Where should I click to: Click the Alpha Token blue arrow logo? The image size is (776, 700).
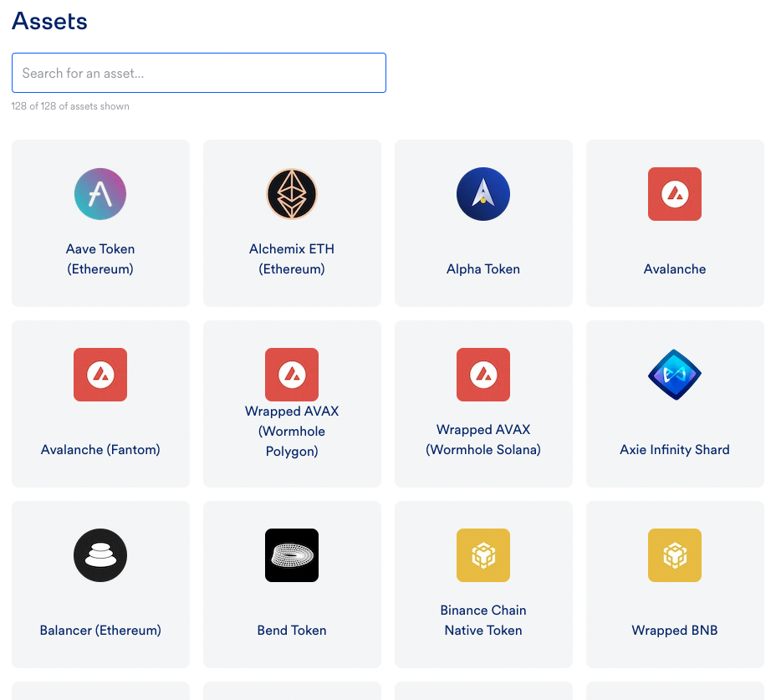point(483,194)
